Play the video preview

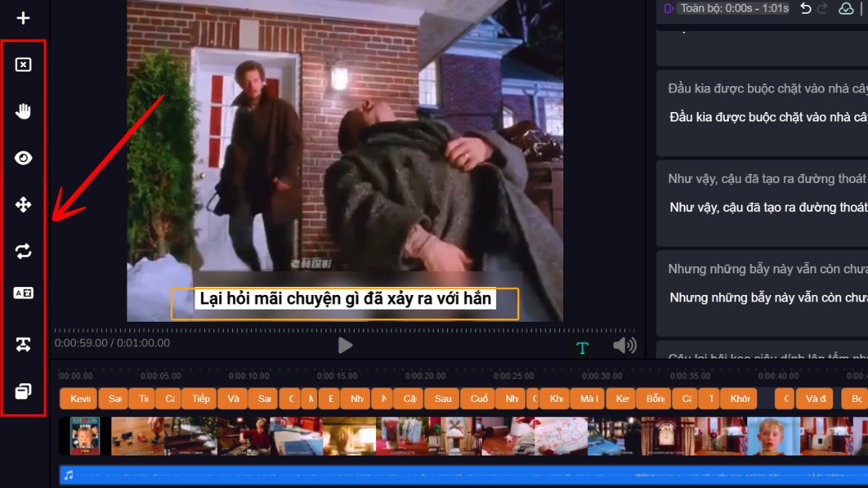(346, 346)
